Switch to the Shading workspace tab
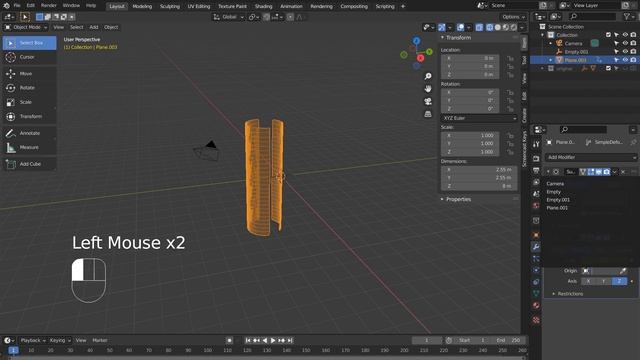Screen dimensions: 640x360 pos(263,6)
